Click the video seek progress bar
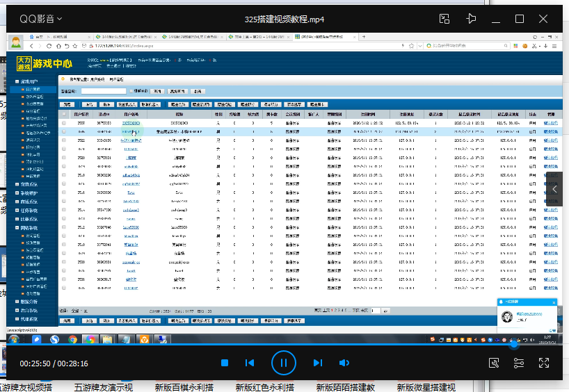Viewport: 569px width, 392px height. coord(278,345)
